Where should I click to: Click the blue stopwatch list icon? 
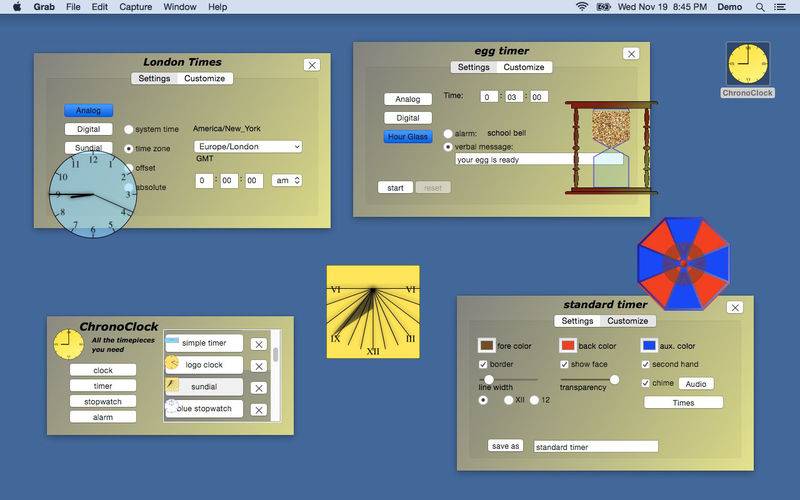tap(172, 407)
